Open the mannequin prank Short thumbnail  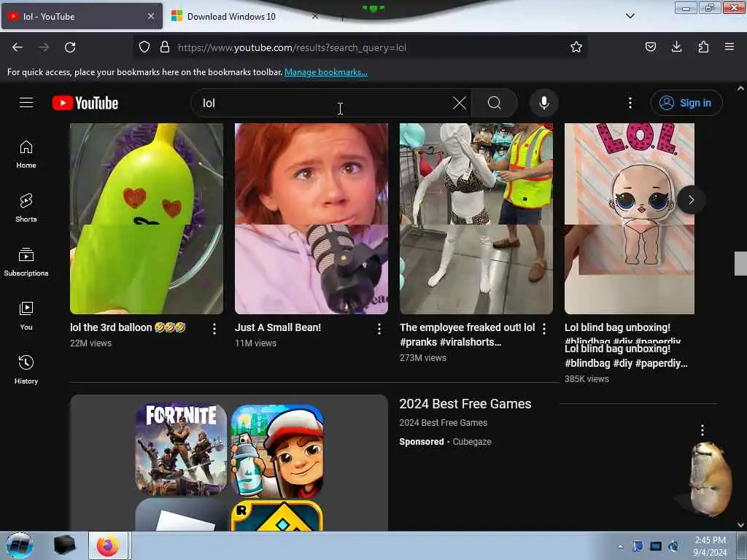tap(476, 219)
